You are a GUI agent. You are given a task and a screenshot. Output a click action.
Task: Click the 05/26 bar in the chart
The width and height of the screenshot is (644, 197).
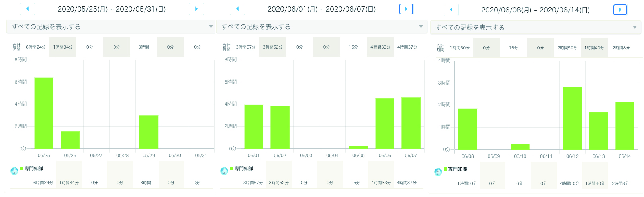[x=70, y=140]
